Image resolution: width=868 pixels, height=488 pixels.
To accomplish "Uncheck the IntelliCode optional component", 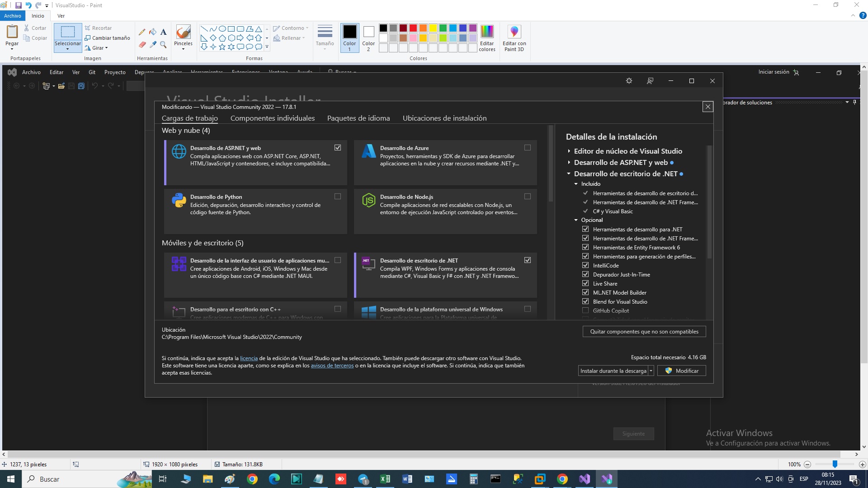I will point(585,265).
